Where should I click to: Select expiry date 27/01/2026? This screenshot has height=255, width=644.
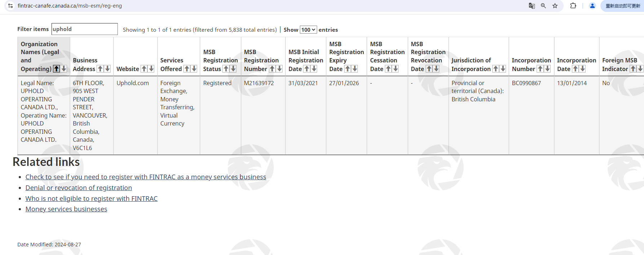344,83
